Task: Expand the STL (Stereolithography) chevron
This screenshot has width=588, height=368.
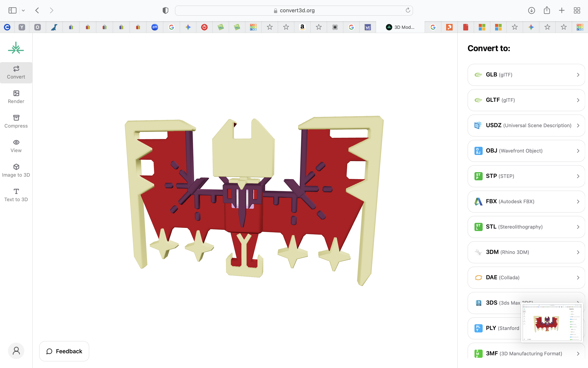Action: [578, 227]
